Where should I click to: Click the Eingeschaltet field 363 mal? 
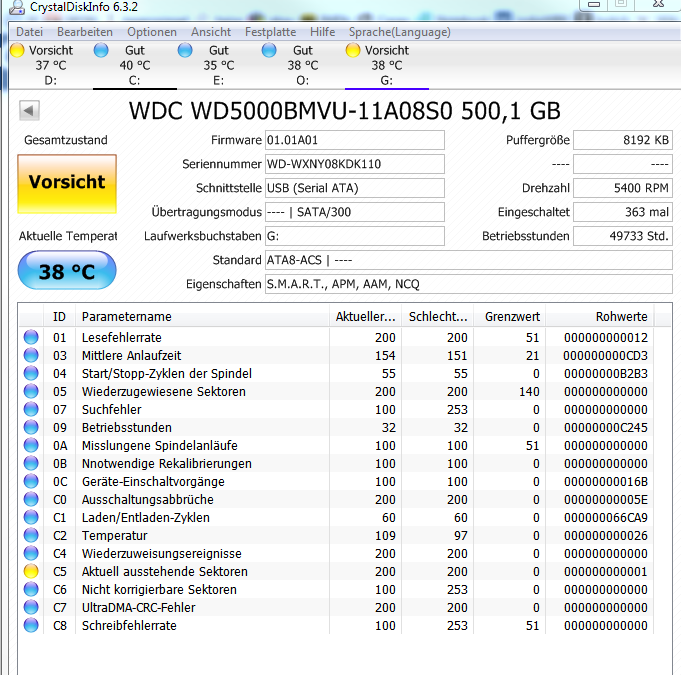pyautogui.click(x=623, y=212)
